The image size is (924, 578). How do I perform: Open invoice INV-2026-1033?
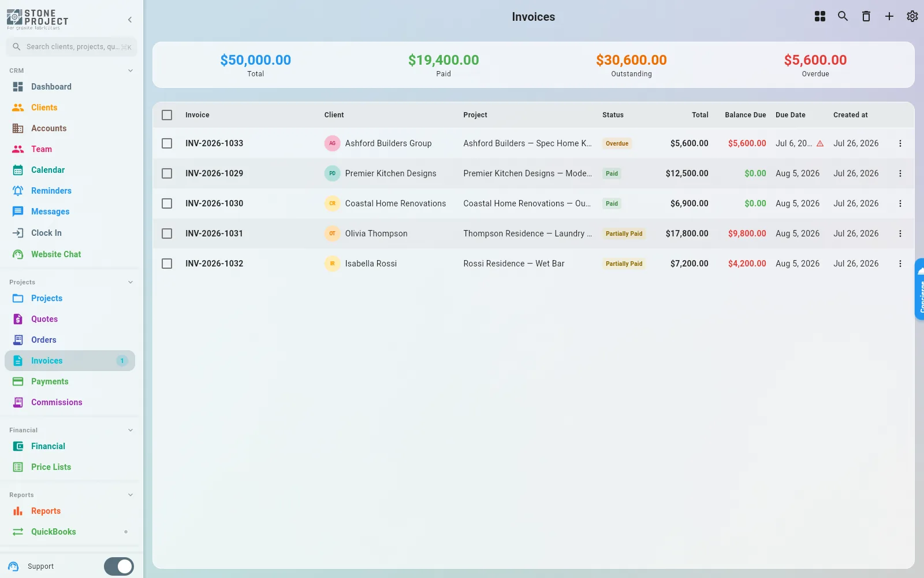[x=214, y=143]
